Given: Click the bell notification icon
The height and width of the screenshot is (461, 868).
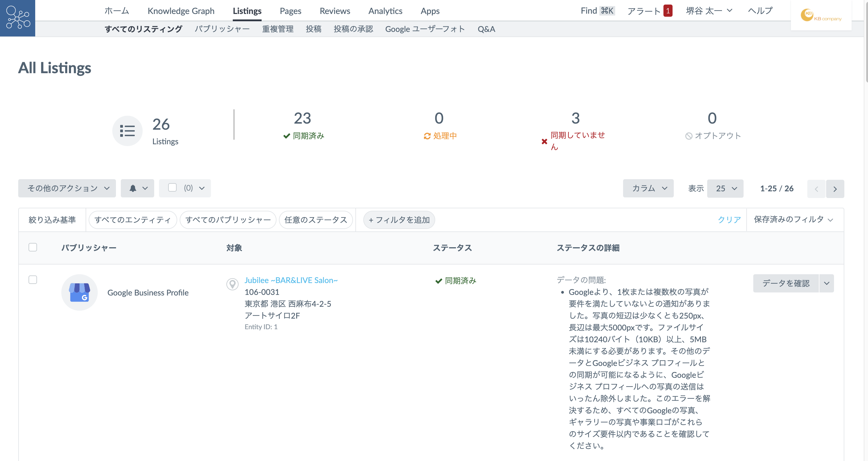Looking at the screenshot, I should [133, 188].
